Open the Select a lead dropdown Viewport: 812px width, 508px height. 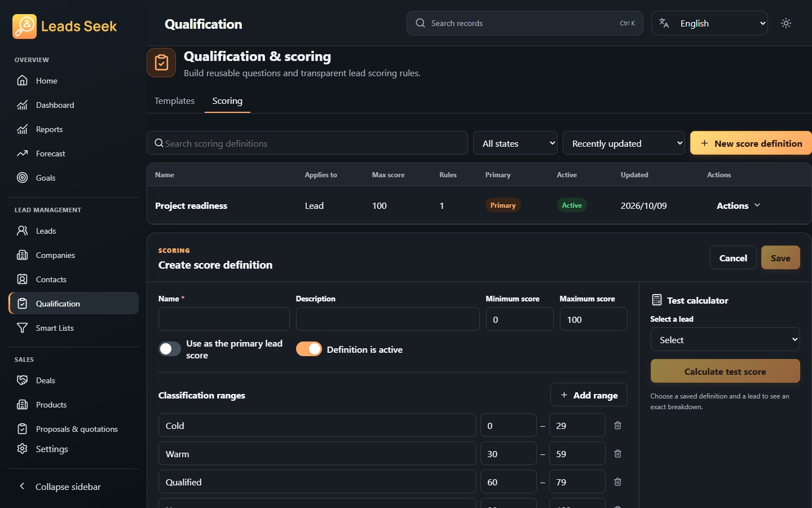click(725, 340)
